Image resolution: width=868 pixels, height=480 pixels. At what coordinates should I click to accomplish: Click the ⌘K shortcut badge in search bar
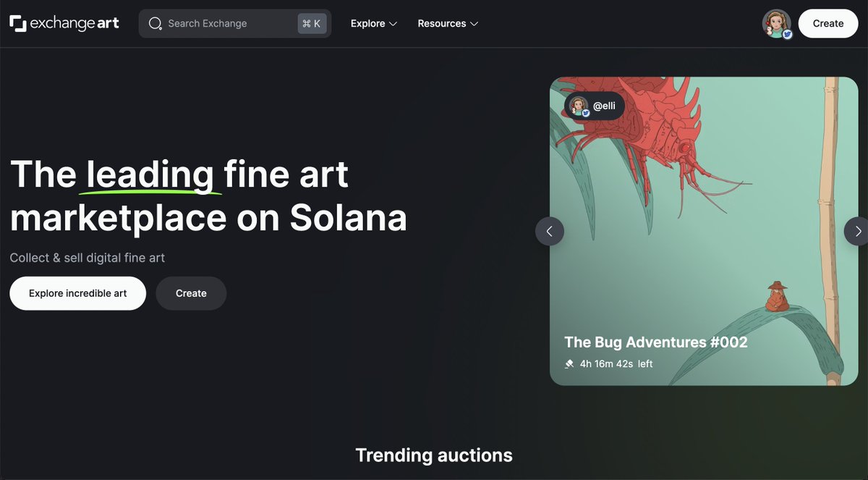(x=311, y=23)
